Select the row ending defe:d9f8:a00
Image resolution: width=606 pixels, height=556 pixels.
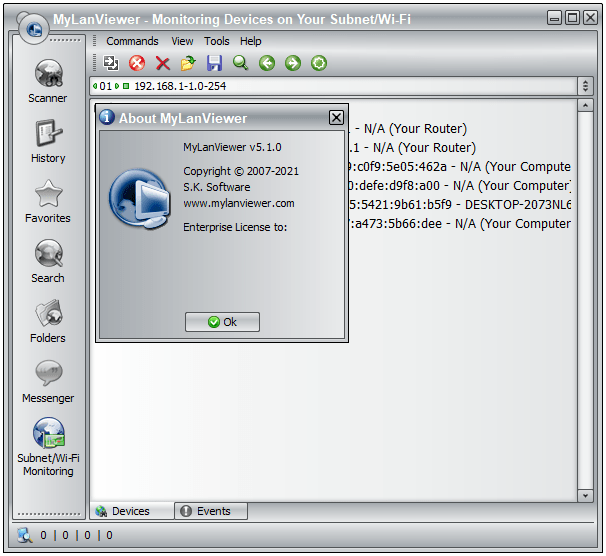coord(460,185)
